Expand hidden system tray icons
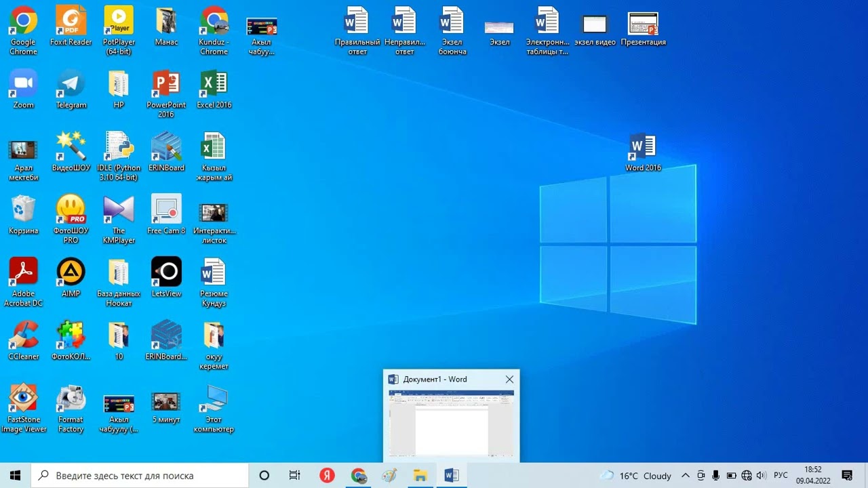Image resolution: width=868 pixels, height=488 pixels. click(x=686, y=476)
